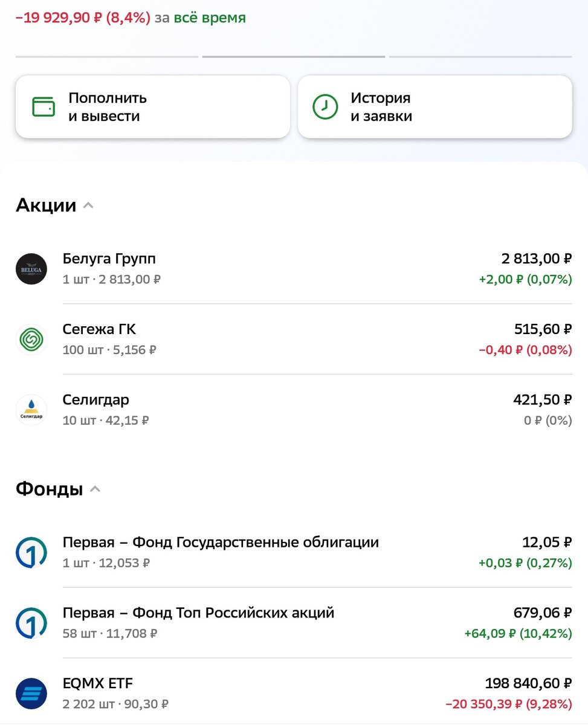Select the middle page indicator segment
The image size is (588, 725).
(x=294, y=57)
